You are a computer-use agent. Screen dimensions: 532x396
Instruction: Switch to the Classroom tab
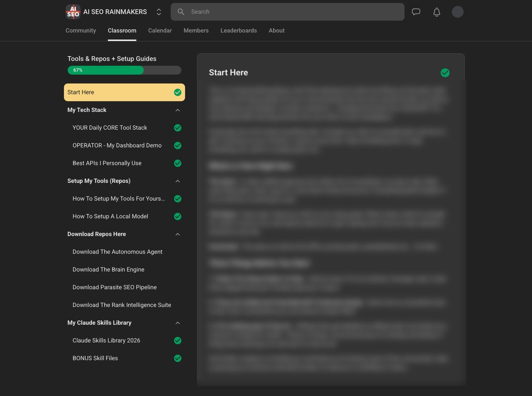coord(122,30)
